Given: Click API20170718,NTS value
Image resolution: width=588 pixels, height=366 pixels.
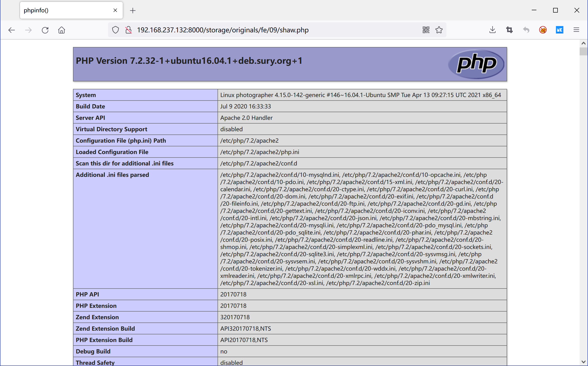Looking at the screenshot, I should pos(244,340).
